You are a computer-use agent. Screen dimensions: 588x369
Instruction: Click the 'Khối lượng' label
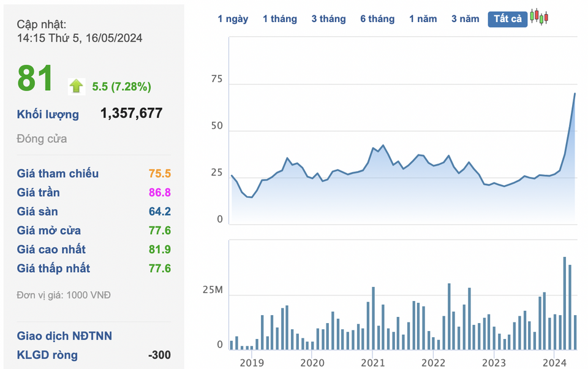click(48, 115)
